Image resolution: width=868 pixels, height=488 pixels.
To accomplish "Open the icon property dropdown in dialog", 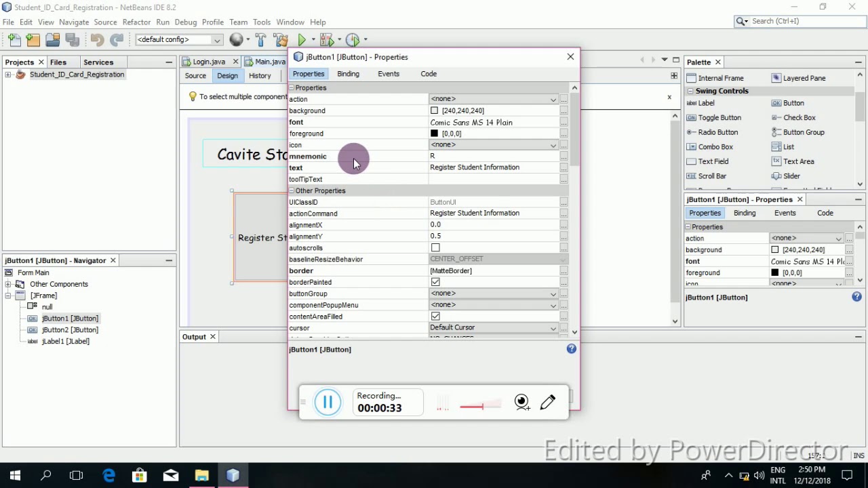I will tap(553, 145).
